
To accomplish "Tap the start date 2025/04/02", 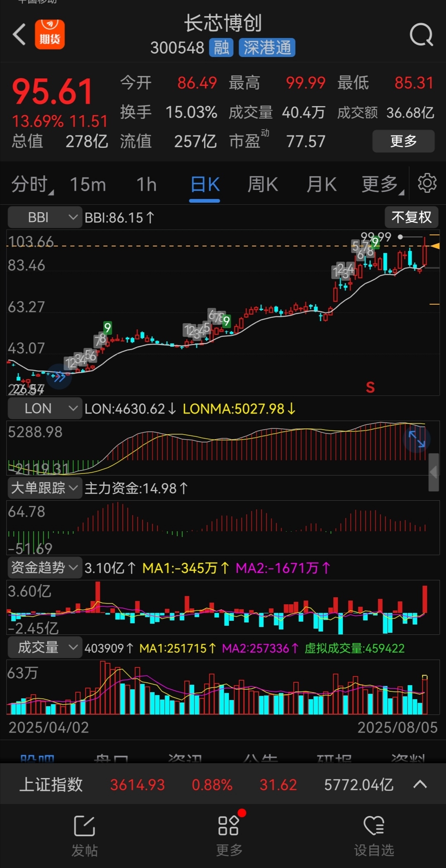I will [49, 727].
